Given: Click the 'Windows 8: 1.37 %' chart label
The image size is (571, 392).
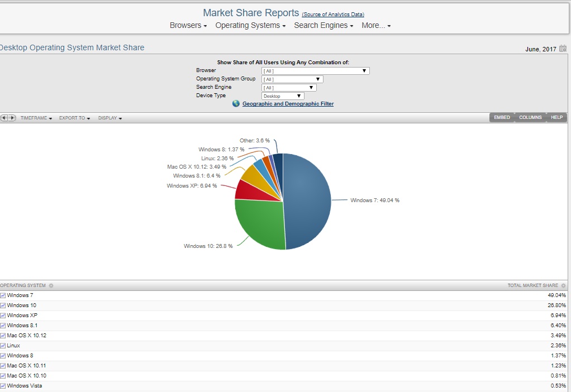Looking at the screenshot, I should point(221,150).
